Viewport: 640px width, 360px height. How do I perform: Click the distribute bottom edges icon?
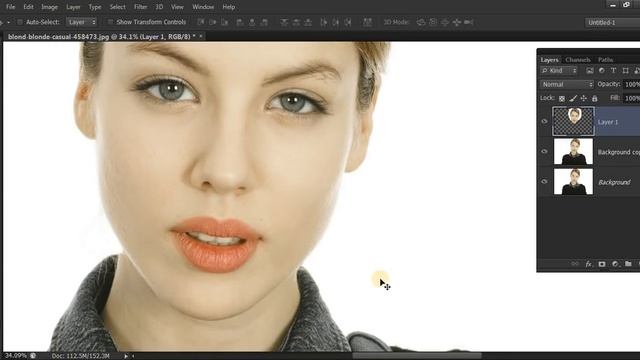tap(308, 22)
